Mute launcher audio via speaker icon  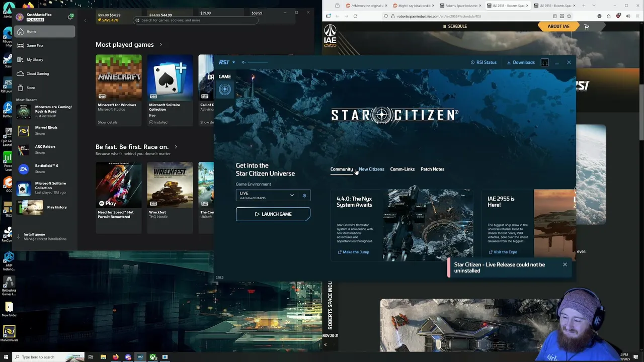[244, 62]
